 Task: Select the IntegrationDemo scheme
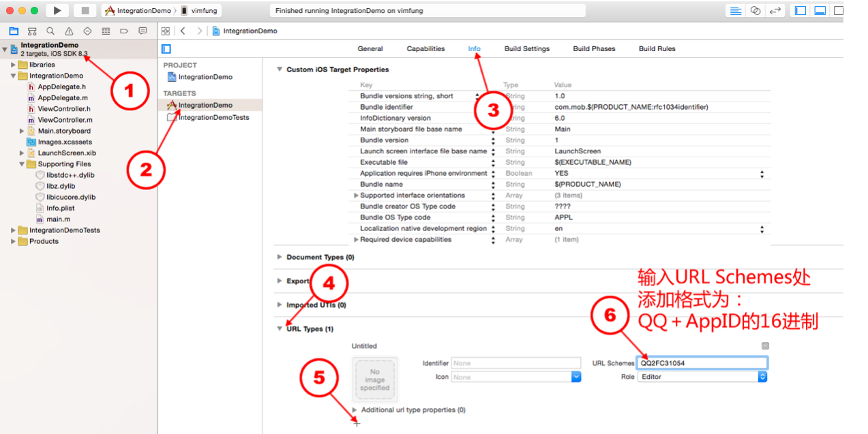(x=138, y=11)
